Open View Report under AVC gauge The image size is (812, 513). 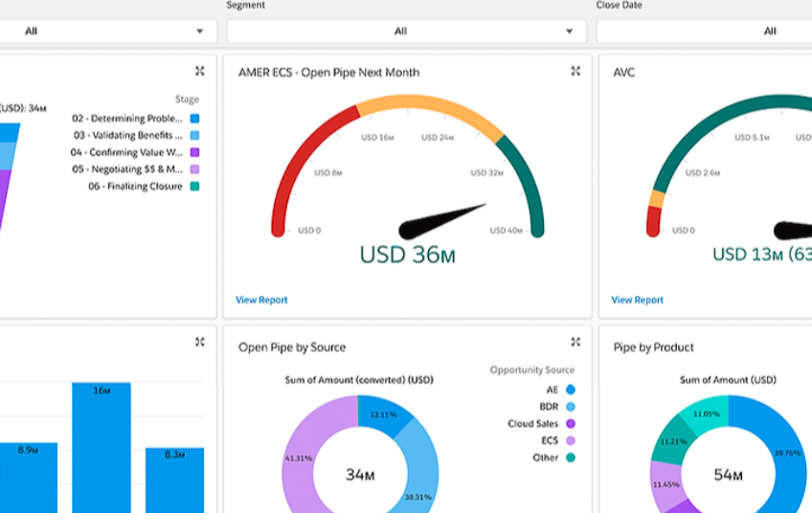pyautogui.click(x=637, y=300)
